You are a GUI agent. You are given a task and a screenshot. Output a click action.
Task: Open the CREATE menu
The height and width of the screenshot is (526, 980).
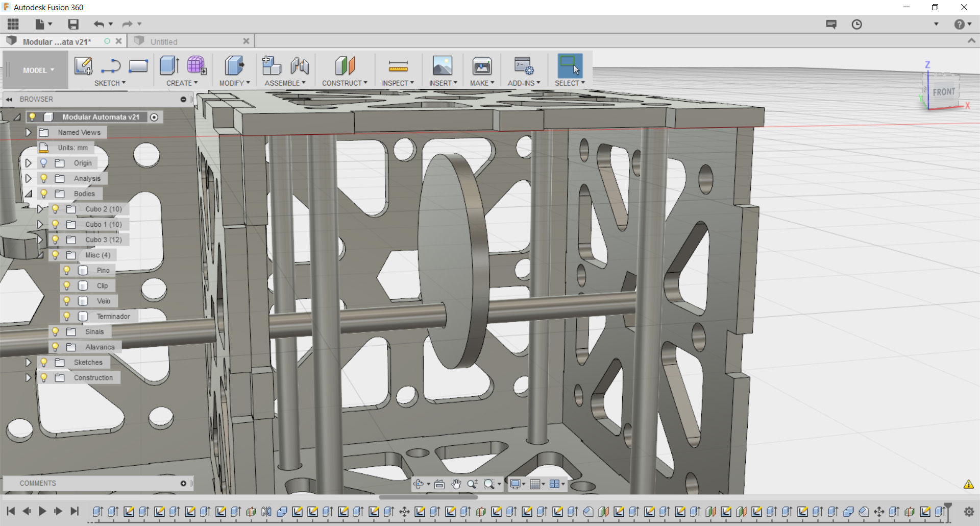(x=182, y=83)
